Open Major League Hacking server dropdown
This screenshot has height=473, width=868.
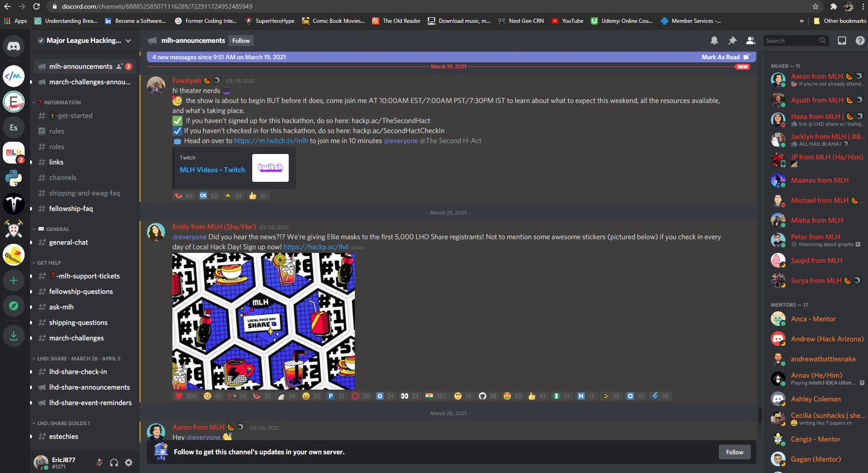pos(84,41)
